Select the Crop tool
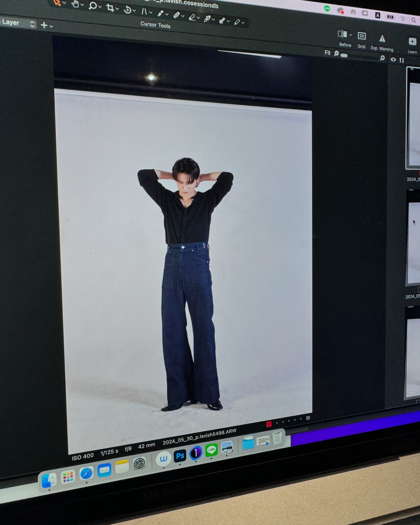 coord(110,8)
